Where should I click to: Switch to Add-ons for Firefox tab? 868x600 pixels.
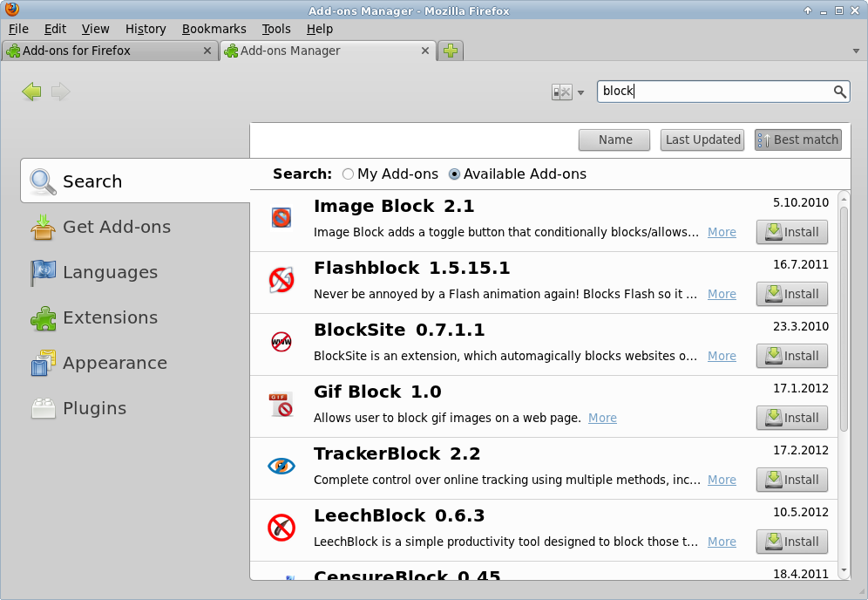pos(110,51)
